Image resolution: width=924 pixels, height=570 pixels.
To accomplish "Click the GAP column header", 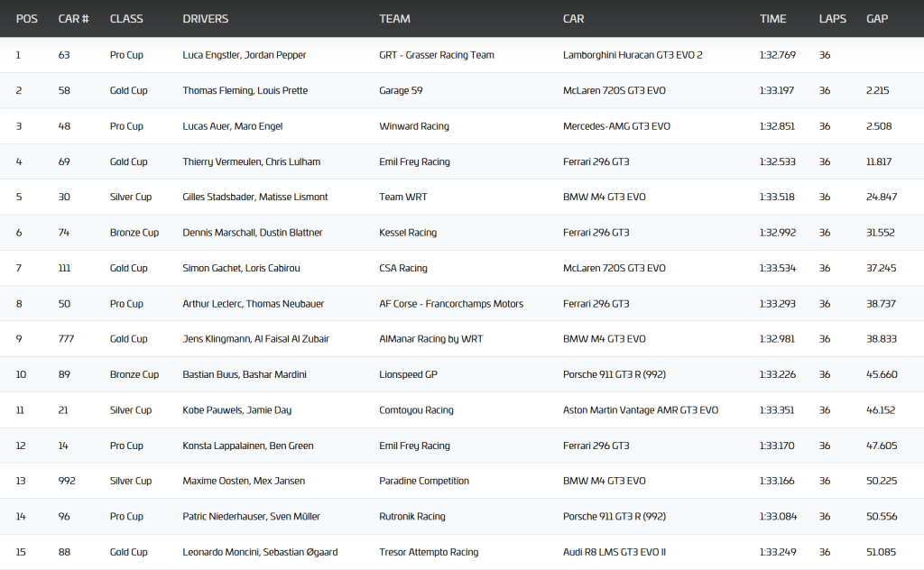I will (x=877, y=19).
